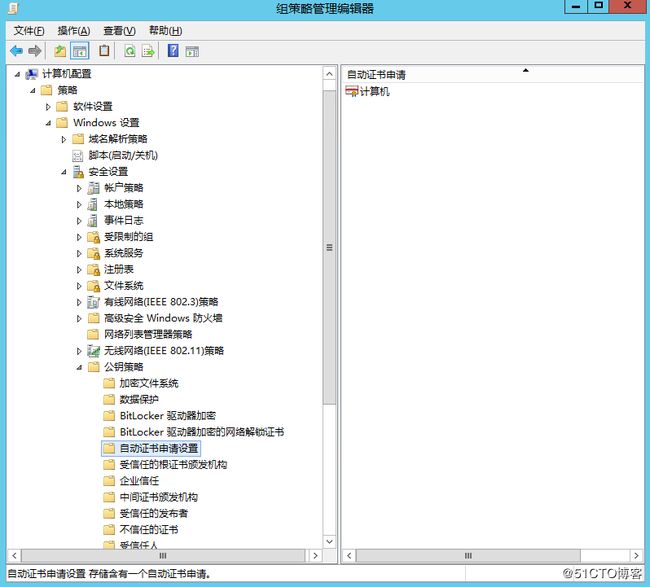650x587 pixels.
Task: Click the 脚本(启动/关机) script icon
Action: [x=78, y=156]
